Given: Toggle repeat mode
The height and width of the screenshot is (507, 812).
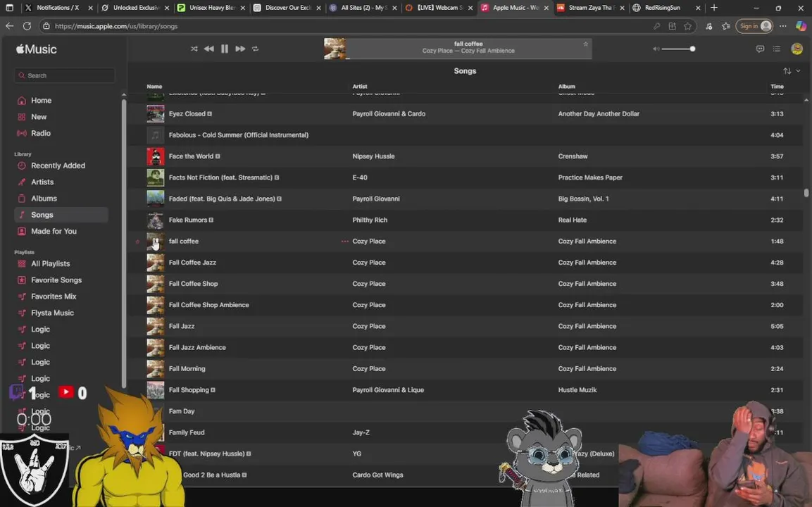Looking at the screenshot, I should [256, 49].
